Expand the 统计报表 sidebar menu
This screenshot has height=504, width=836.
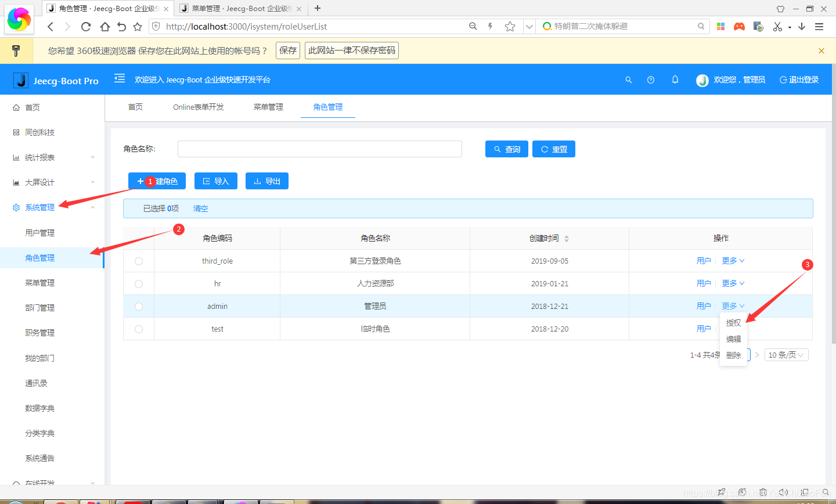tap(52, 157)
